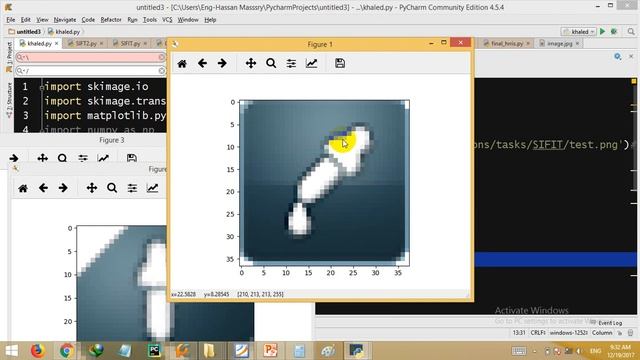Screen dimensions: 640x360
Task: Start debugging with the Debug bug icon
Action: [x=614, y=31]
